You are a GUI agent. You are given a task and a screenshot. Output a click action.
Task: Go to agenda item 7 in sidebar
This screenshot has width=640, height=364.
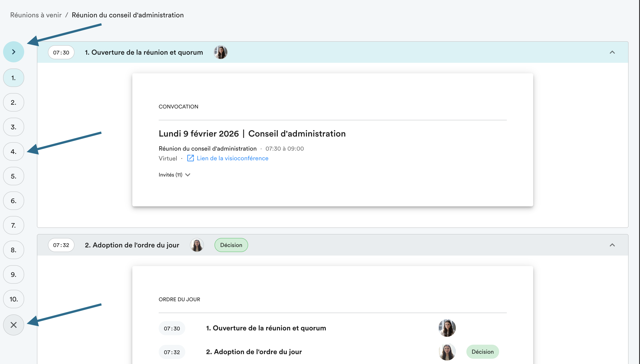tap(13, 225)
